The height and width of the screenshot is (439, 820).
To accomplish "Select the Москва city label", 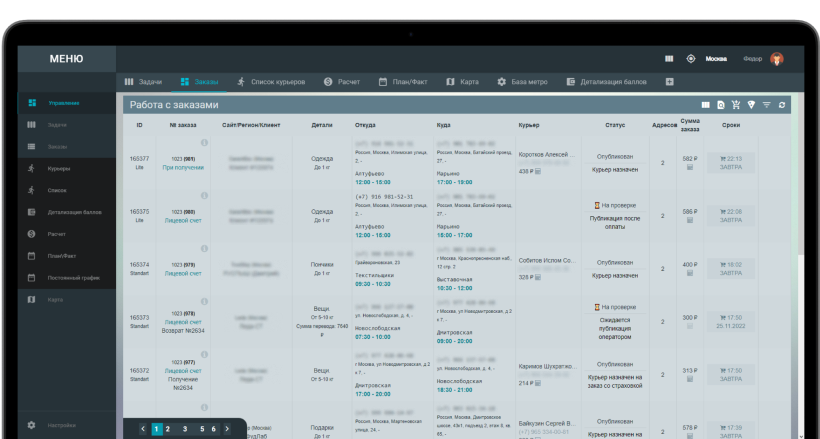I will (716, 59).
